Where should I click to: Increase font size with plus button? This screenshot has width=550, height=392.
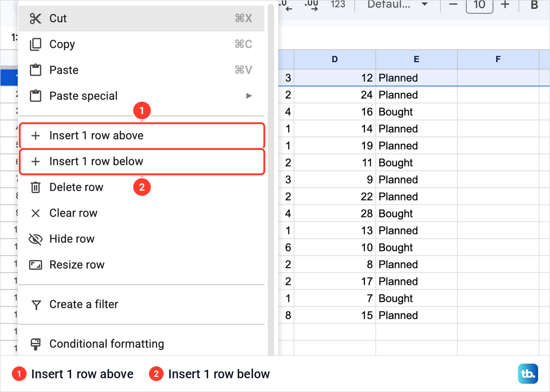(x=505, y=5)
